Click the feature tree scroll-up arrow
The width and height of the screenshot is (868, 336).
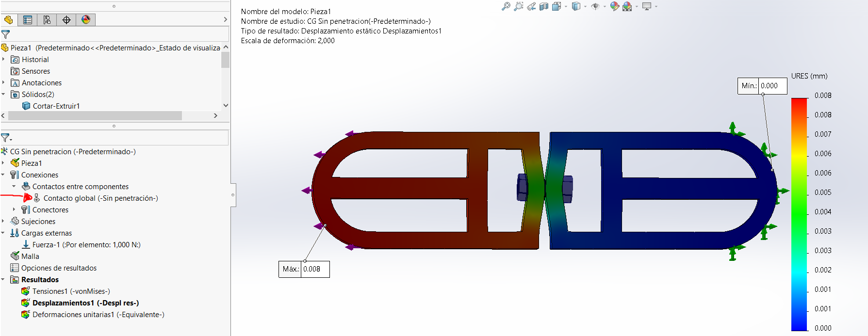click(225, 48)
